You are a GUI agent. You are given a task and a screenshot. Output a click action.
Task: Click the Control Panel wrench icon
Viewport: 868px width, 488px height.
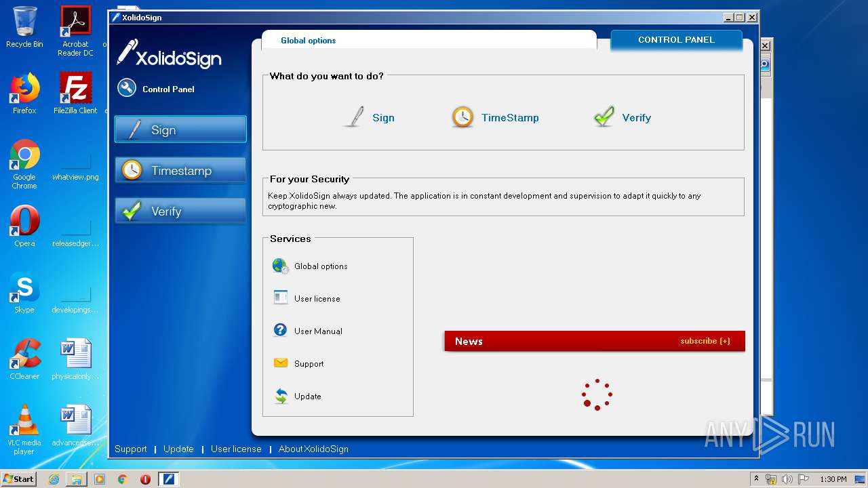coord(127,88)
